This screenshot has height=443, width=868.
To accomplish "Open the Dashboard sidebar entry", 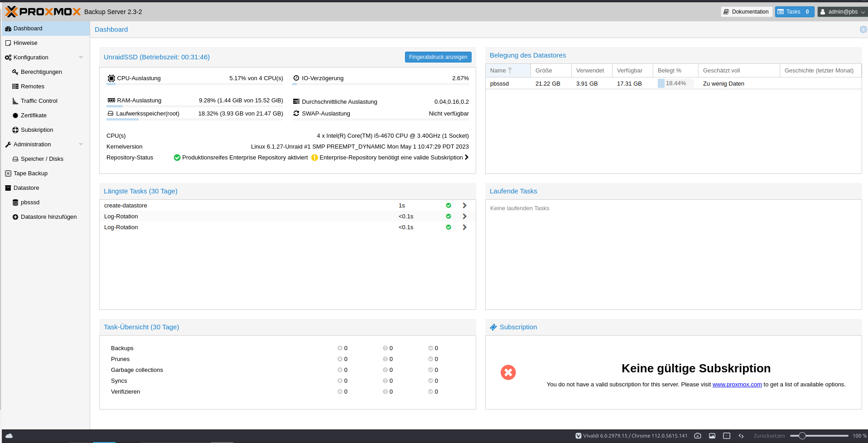I will click(45, 29).
